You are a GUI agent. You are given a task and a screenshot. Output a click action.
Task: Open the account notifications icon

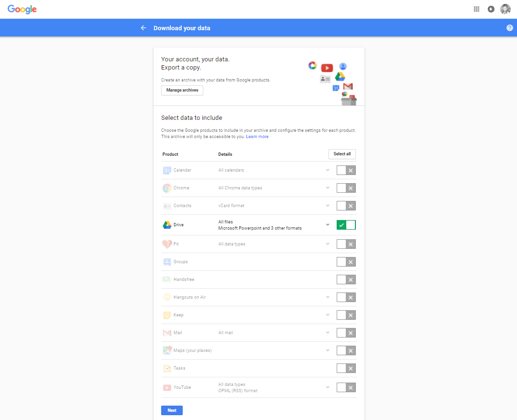pyautogui.click(x=491, y=9)
